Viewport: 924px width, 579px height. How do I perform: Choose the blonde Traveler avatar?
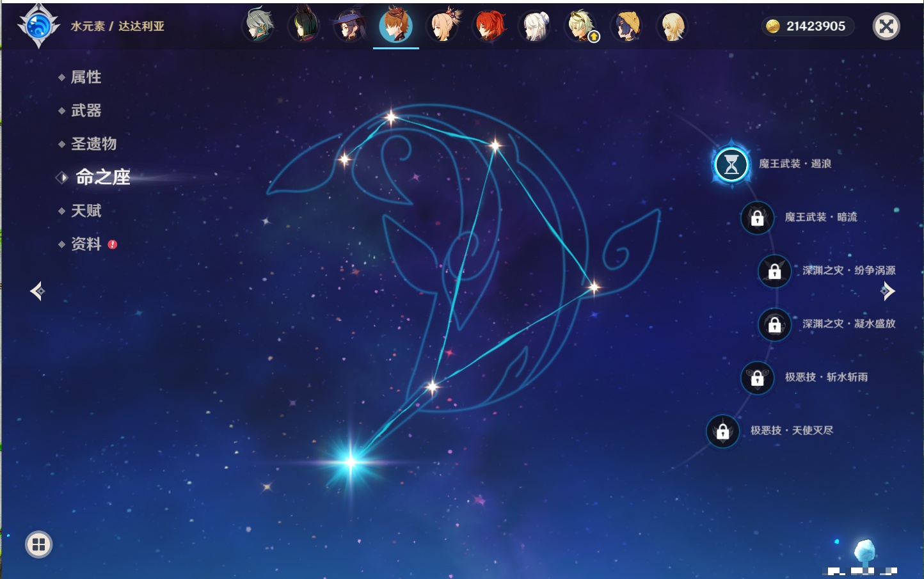[673, 26]
